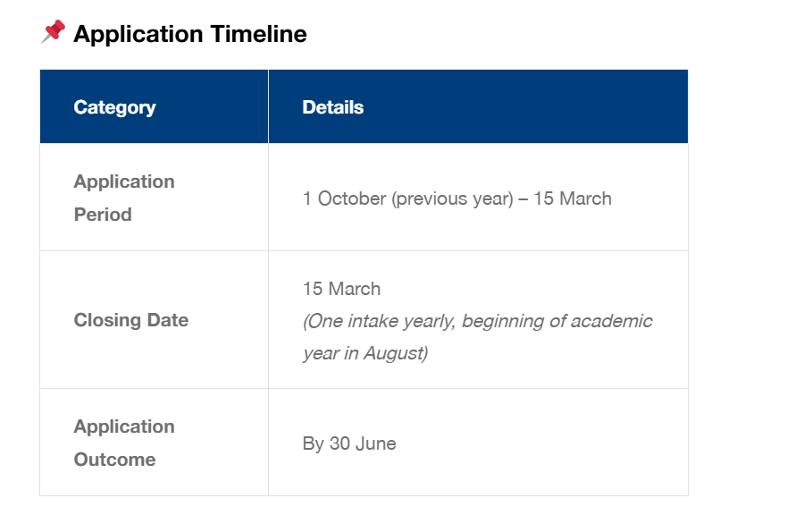Click the Application Outcome row label

pos(124,443)
